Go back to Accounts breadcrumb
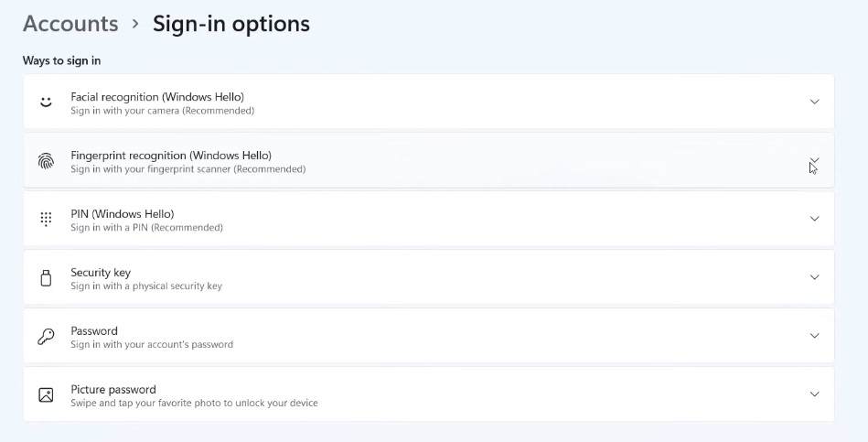868x442 pixels. (70, 24)
